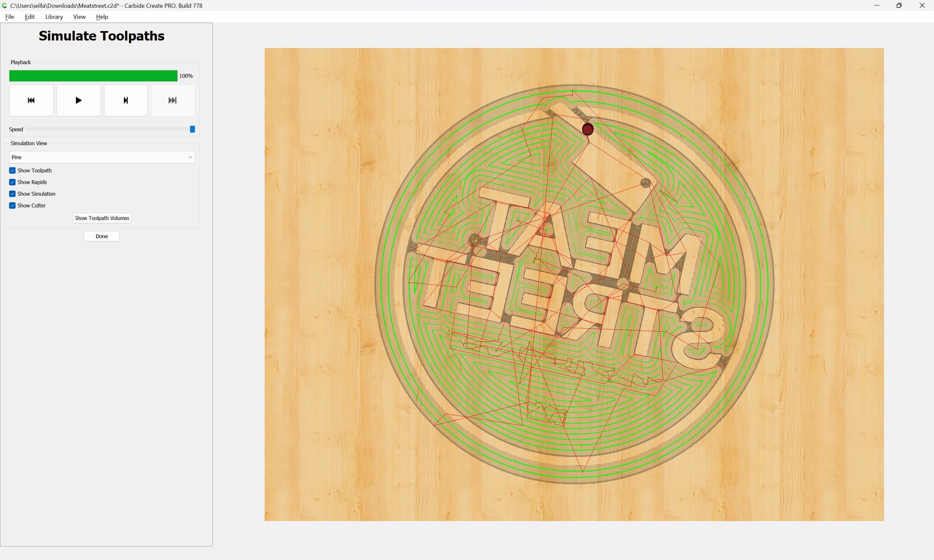This screenshot has width=934, height=560.
Task: Restore down the application window
Action: [899, 5]
